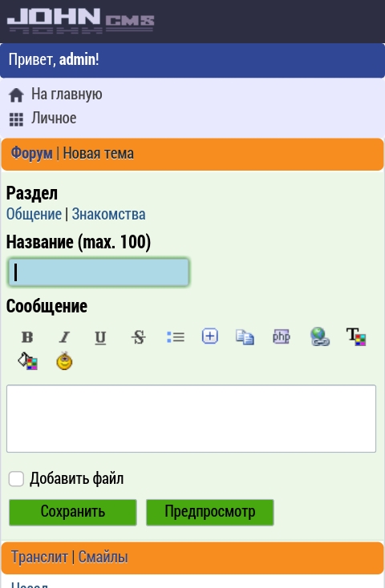Click the Сохранить button
The width and height of the screenshot is (385, 588).
click(x=72, y=512)
